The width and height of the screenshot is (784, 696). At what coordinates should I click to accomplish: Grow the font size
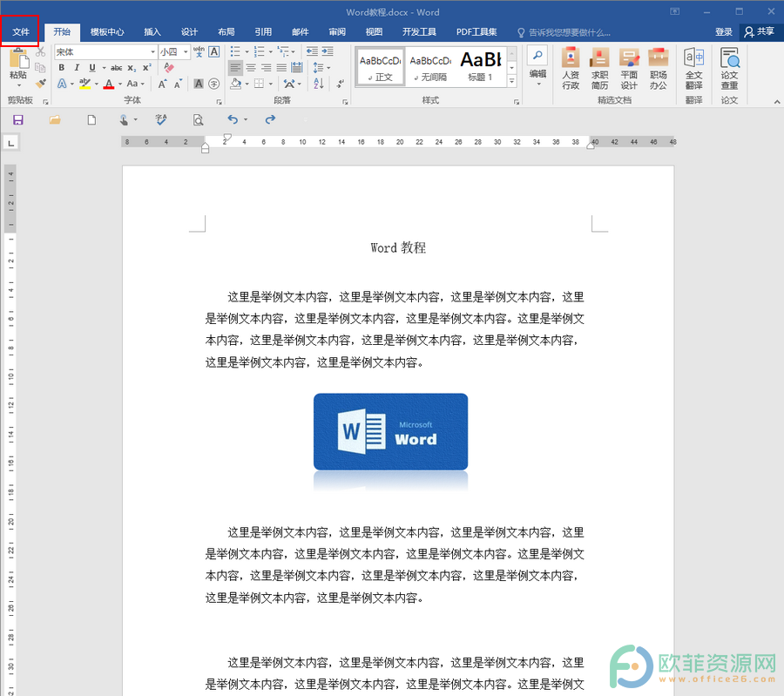163,84
